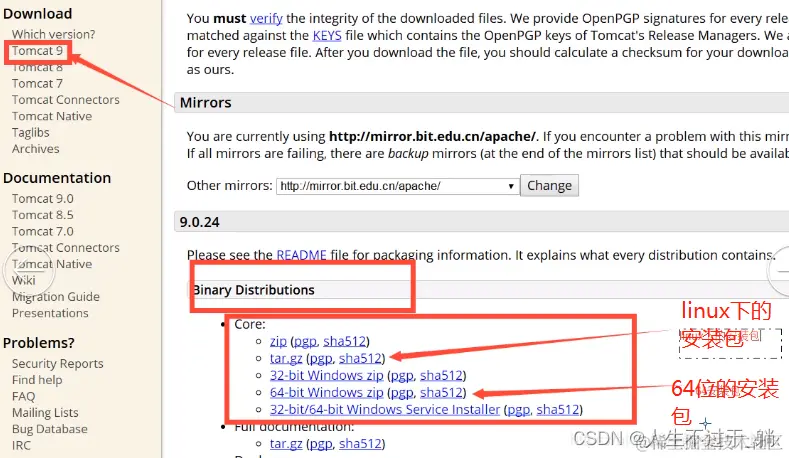Open the Archives link
Screen dimensions: 789x458
point(36,149)
